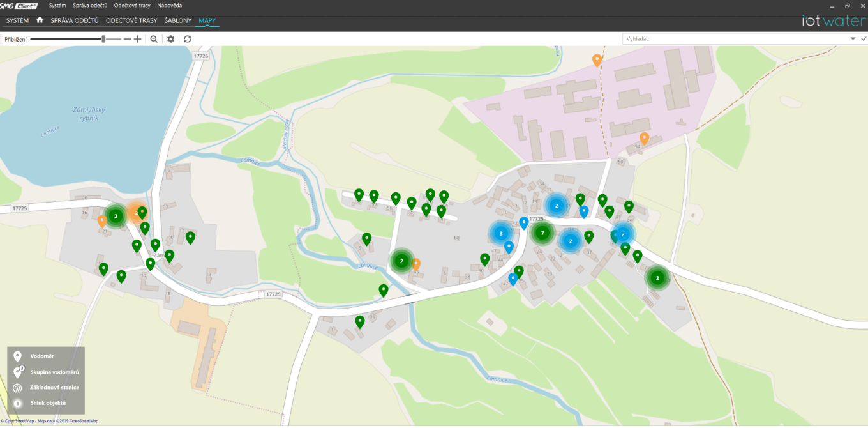Click the green cluster marker labeled 7

(x=542, y=233)
